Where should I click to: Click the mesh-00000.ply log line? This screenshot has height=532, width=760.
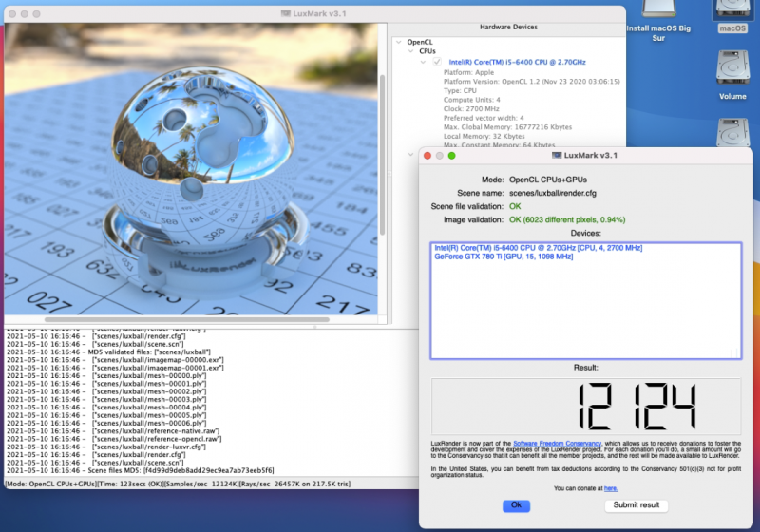pos(106,376)
